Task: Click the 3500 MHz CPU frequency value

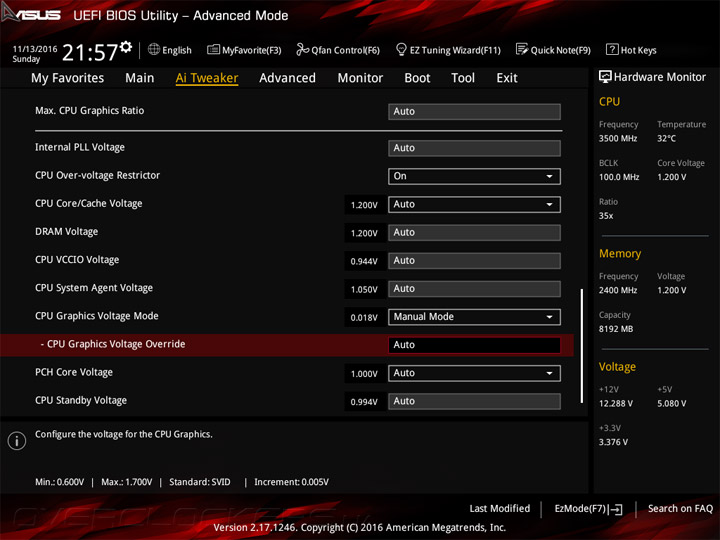Action: [618, 139]
